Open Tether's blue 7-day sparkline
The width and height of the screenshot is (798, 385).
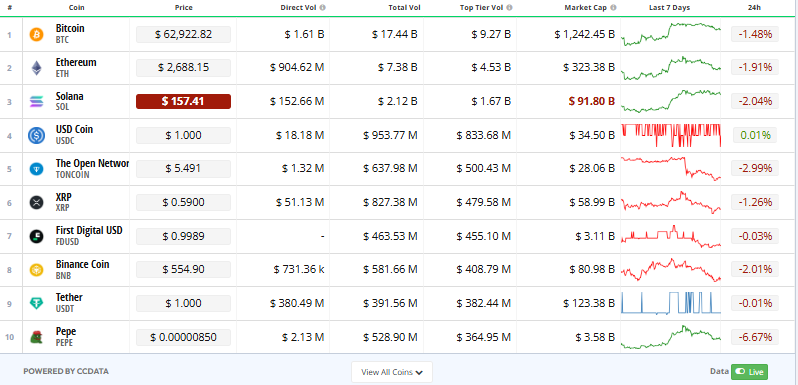(x=671, y=303)
